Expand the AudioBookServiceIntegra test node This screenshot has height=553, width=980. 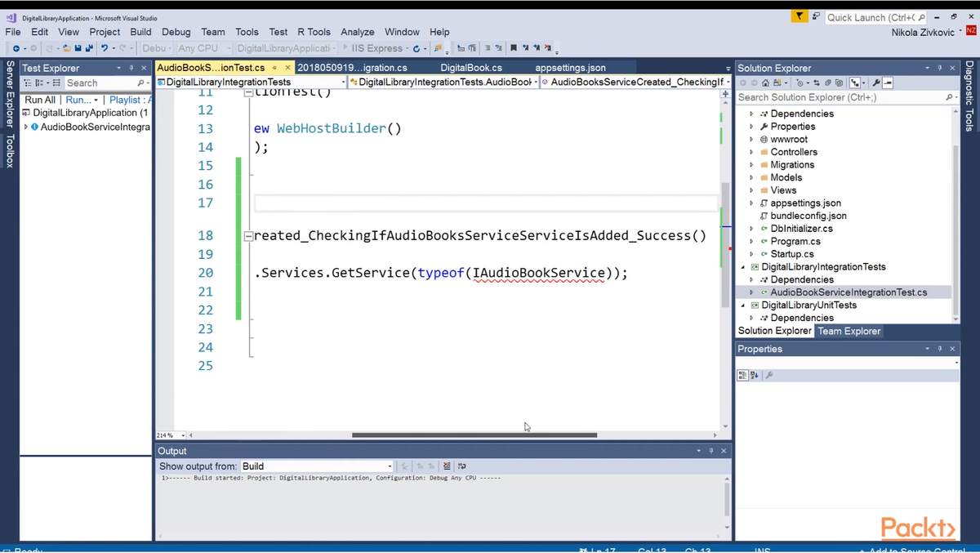click(x=26, y=127)
